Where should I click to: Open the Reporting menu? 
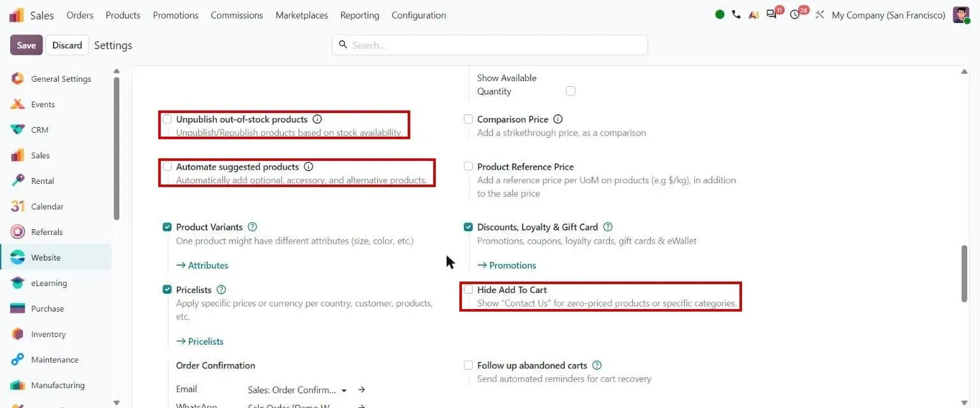[360, 15]
